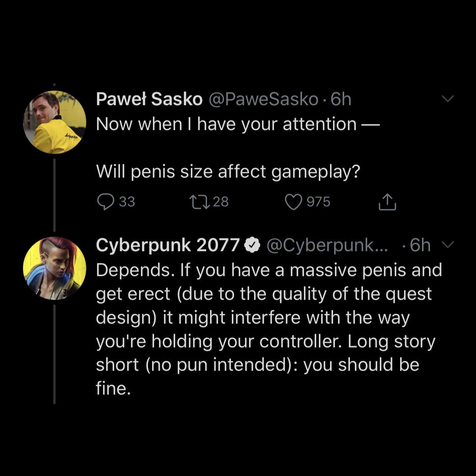The width and height of the screenshot is (476, 476).
Task: Open the "Will penis size affect gameplay?" tweet text
Action: tap(228, 171)
